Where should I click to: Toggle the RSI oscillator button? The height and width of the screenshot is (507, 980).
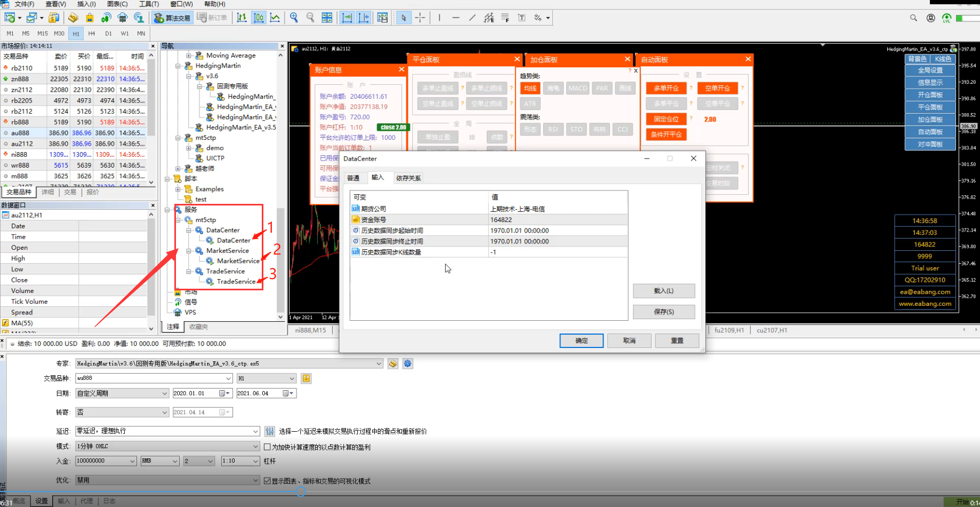tap(553, 129)
